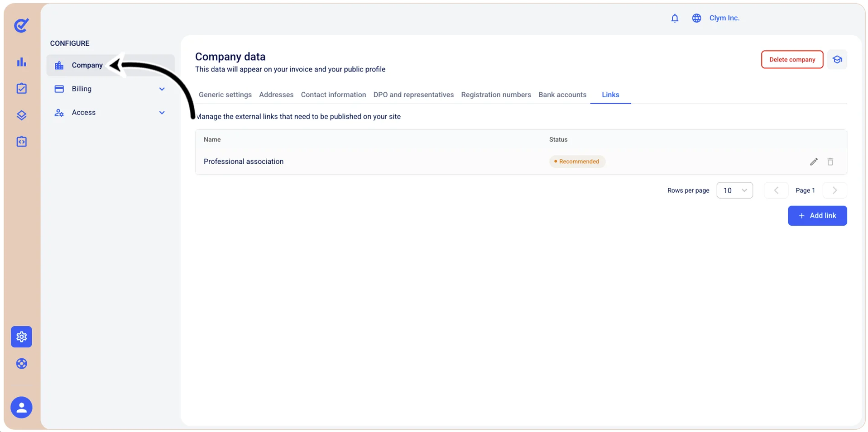Screen dimensions: 868x432
Task: Click the Status column header
Action: pyautogui.click(x=558, y=139)
